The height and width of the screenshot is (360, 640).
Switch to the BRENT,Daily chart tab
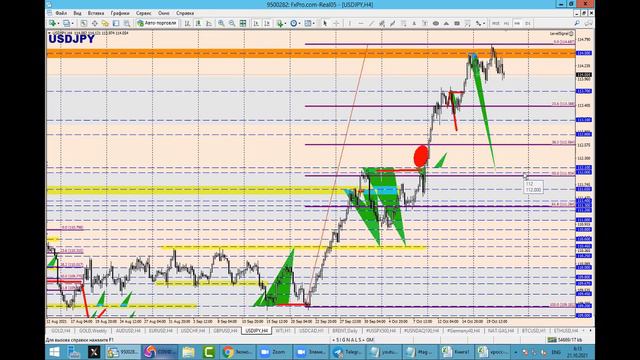(x=344, y=331)
